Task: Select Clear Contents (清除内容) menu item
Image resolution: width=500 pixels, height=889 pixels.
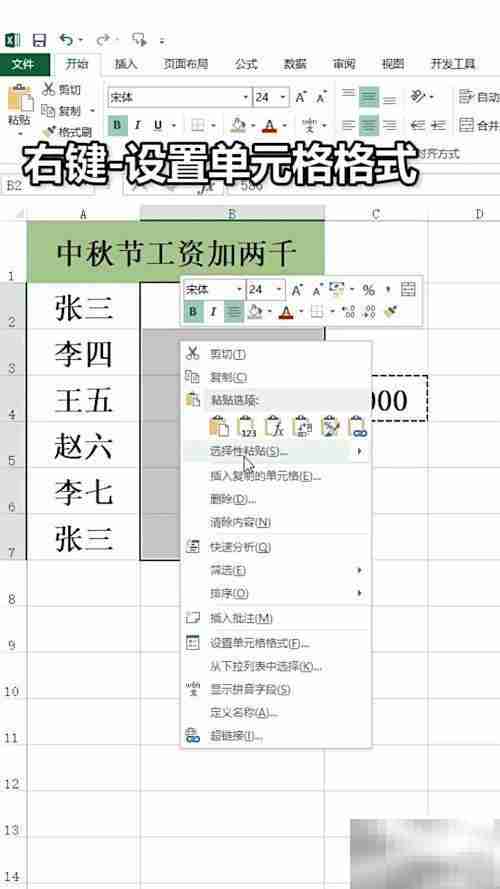Action: coord(276,522)
